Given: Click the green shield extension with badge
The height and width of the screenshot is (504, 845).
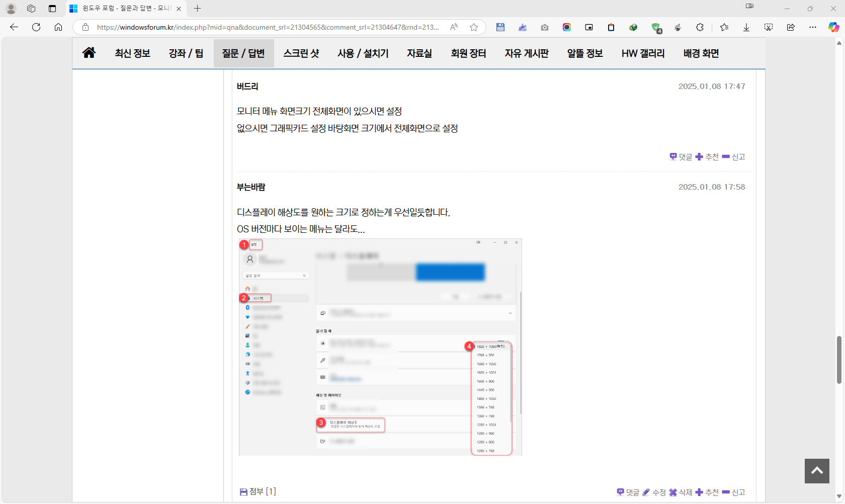Looking at the screenshot, I should (x=656, y=28).
